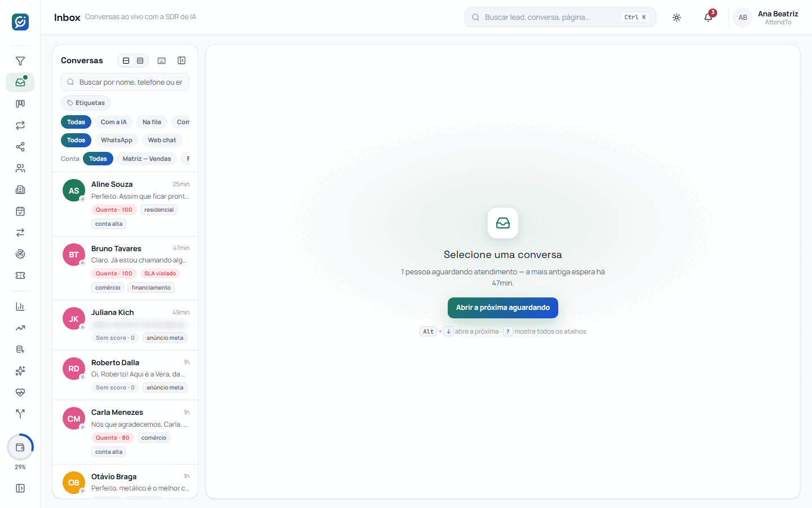Screen dimensions: 812x508
Task: Expand the main sidebar at the bottom
Action: click(x=20, y=488)
